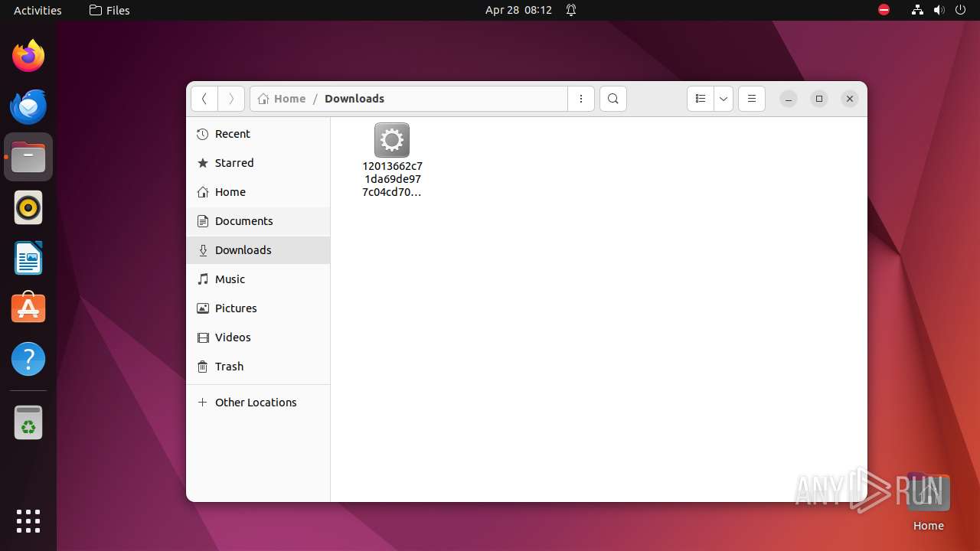Open Documents in the sidebar
980x551 pixels.
(258, 221)
